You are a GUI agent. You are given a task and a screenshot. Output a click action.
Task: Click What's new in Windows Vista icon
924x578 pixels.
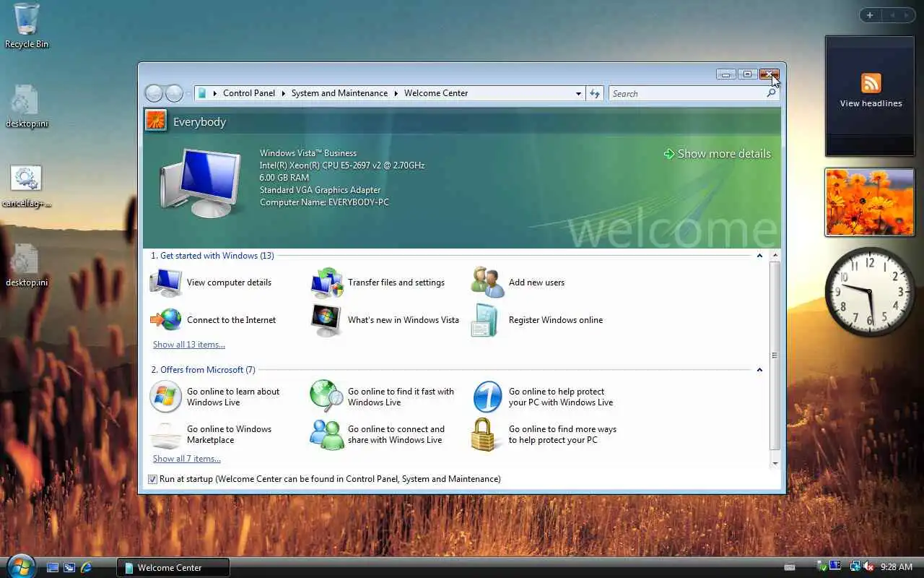326,320
